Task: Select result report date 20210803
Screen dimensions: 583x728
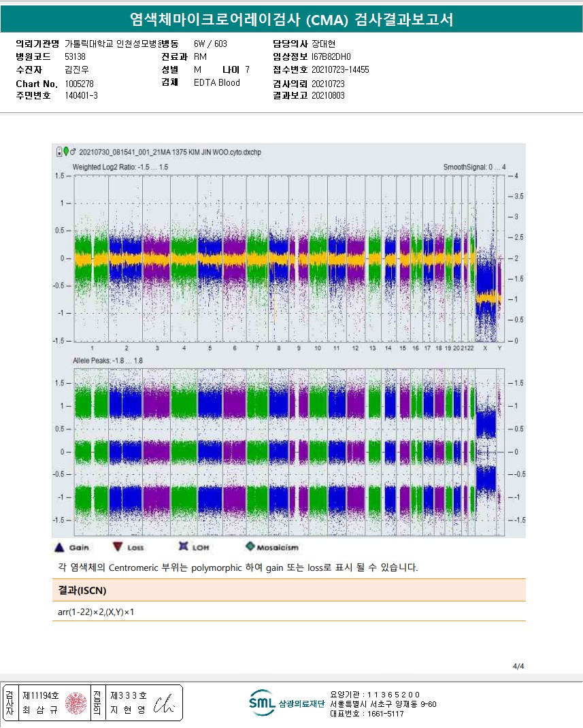Action: [x=328, y=96]
